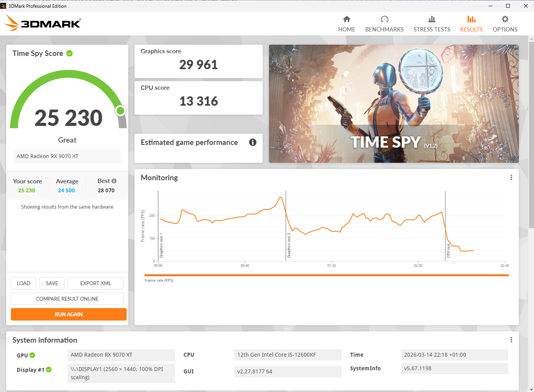
Task: Click the CPU test marker in chart
Action: (448, 251)
